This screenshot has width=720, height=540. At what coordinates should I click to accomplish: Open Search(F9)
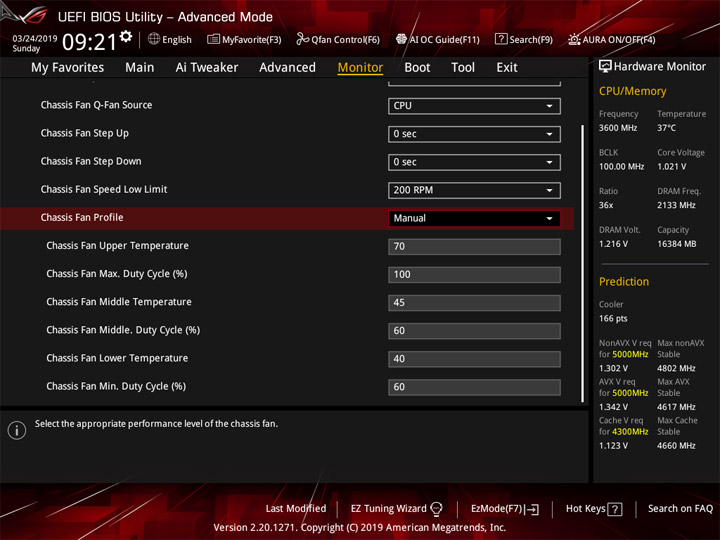(x=524, y=39)
